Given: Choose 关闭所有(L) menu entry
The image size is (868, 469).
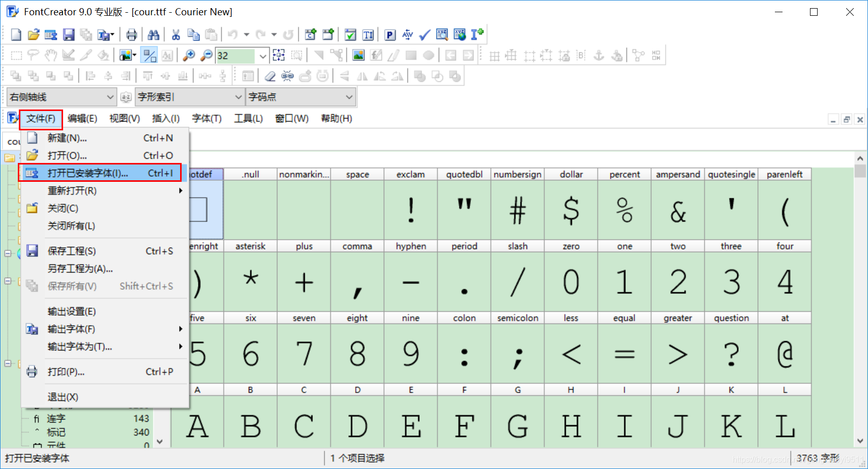Looking at the screenshot, I should [104, 226].
